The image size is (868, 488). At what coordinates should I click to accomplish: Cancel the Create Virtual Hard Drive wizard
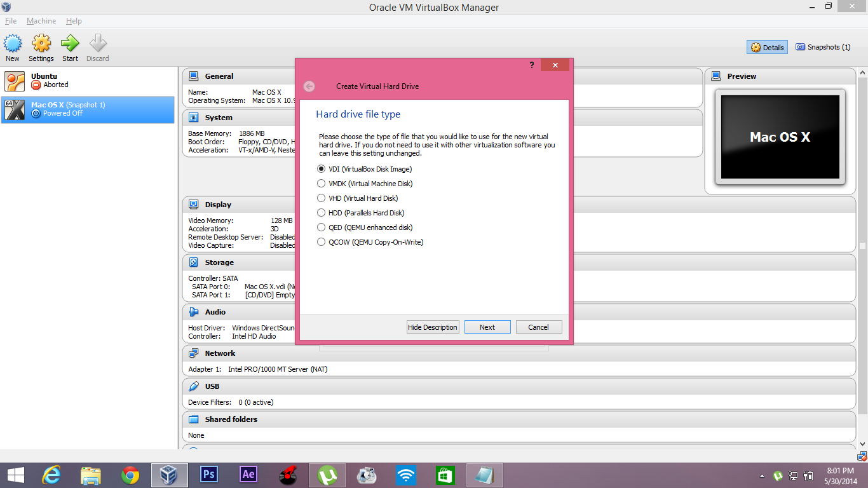538,327
